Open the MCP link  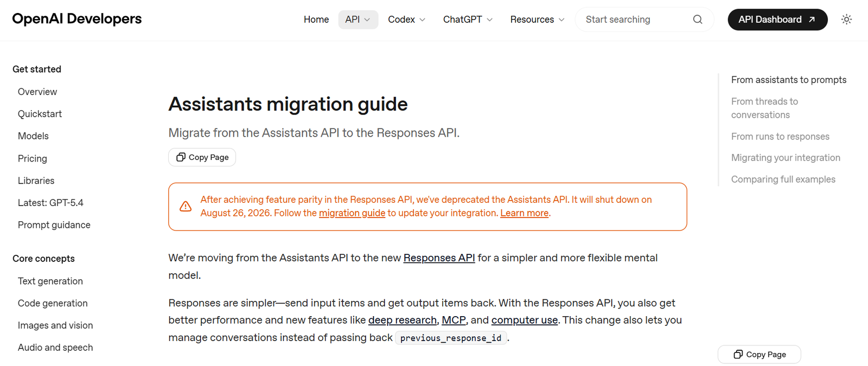point(454,320)
